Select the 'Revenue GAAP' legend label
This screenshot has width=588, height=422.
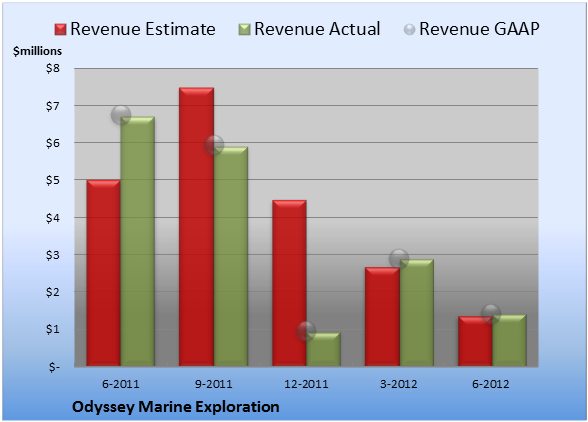[x=479, y=29]
